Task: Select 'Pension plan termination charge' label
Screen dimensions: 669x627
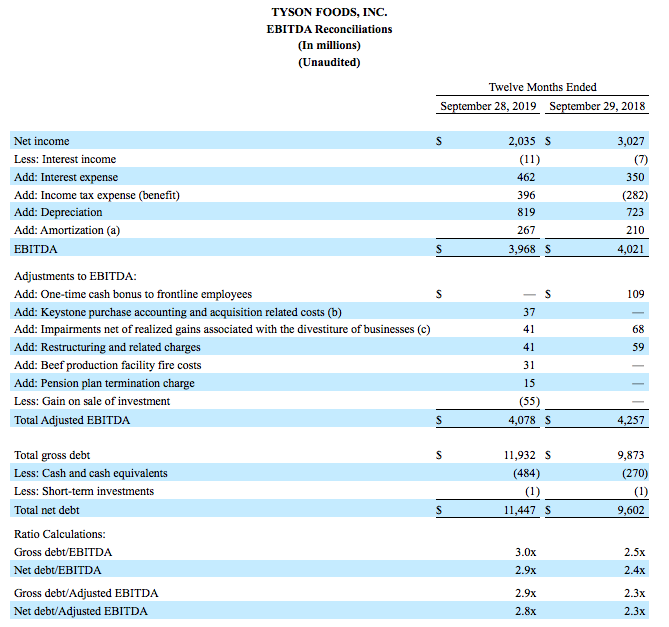Action: pos(117,383)
